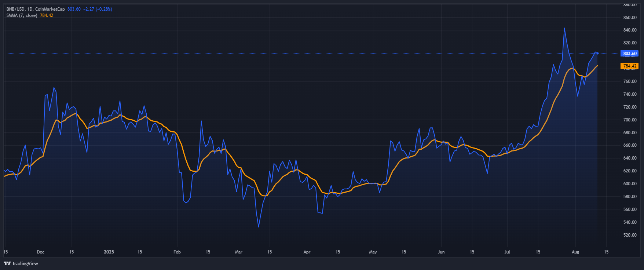Click the Dec label on time axis
Screen dimensions: 644x270
point(41,252)
